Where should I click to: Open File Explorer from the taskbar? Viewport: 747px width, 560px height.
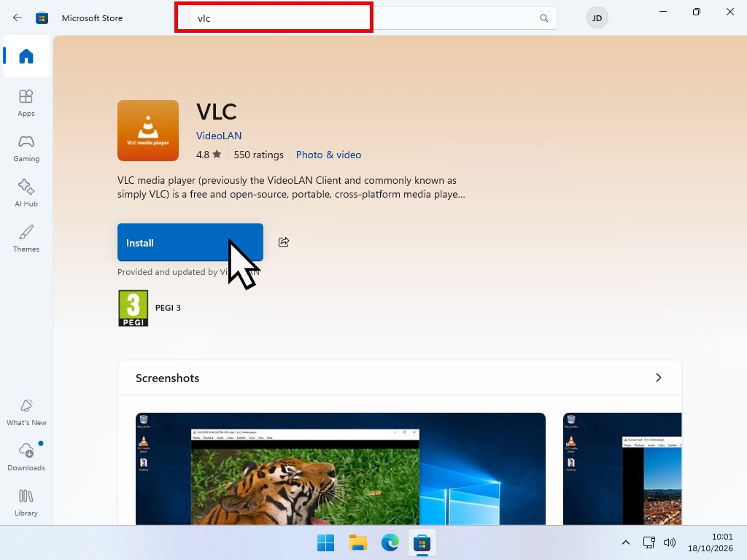click(x=357, y=542)
